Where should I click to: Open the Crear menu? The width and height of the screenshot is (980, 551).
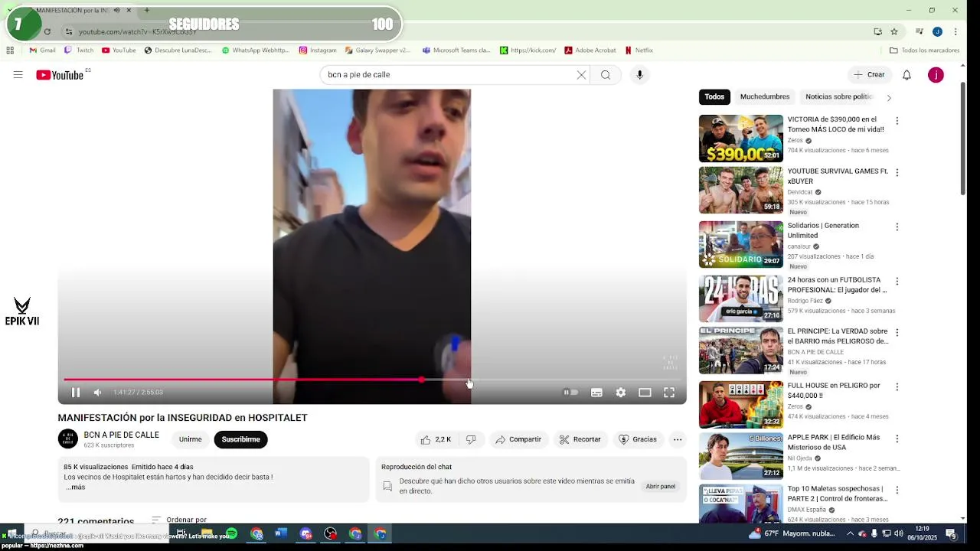870,75
